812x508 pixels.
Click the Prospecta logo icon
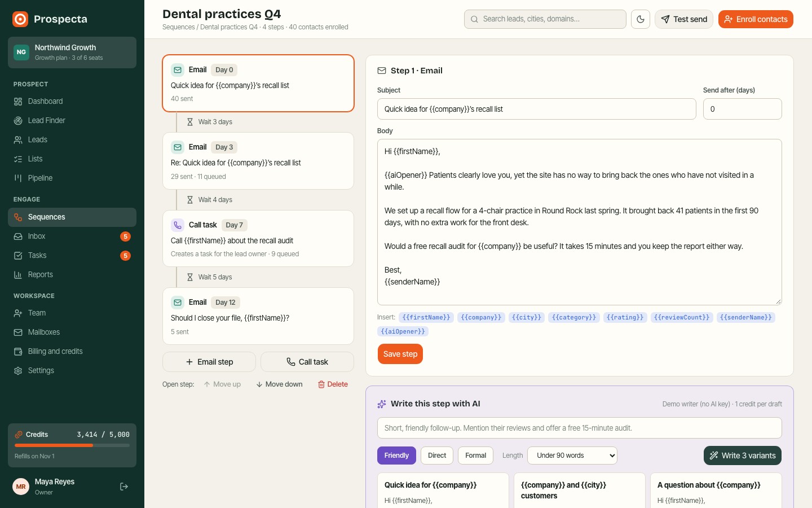click(x=20, y=19)
